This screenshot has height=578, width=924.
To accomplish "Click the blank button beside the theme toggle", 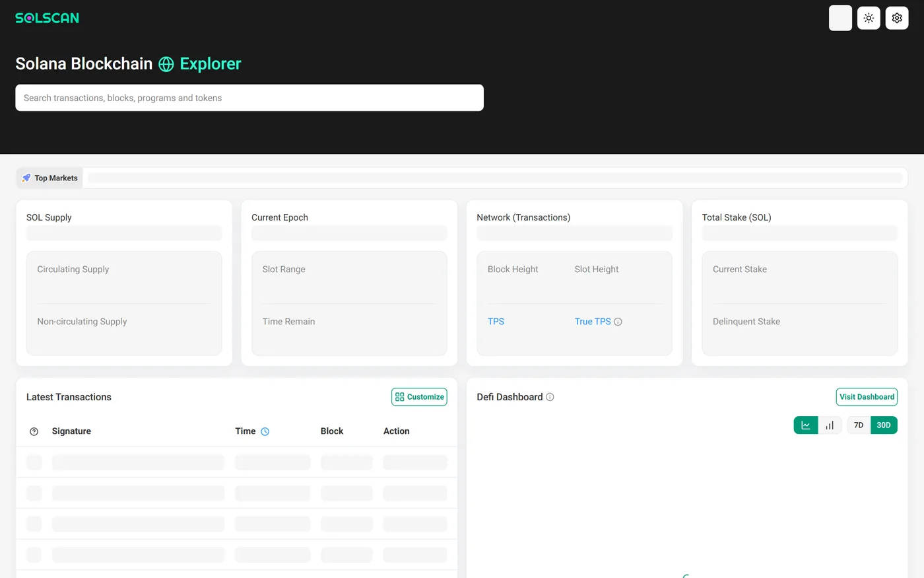I will 840,18.
